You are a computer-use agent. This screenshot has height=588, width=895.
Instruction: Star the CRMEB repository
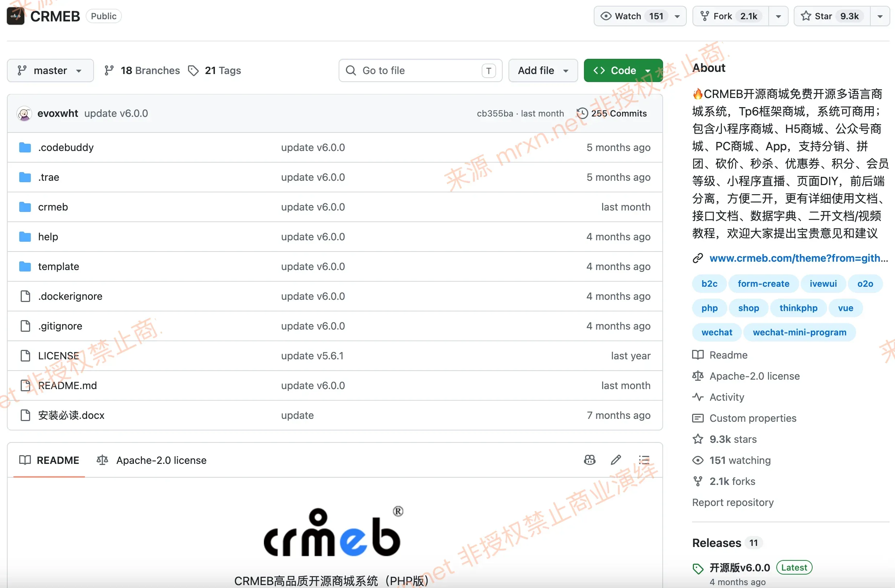click(832, 16)
